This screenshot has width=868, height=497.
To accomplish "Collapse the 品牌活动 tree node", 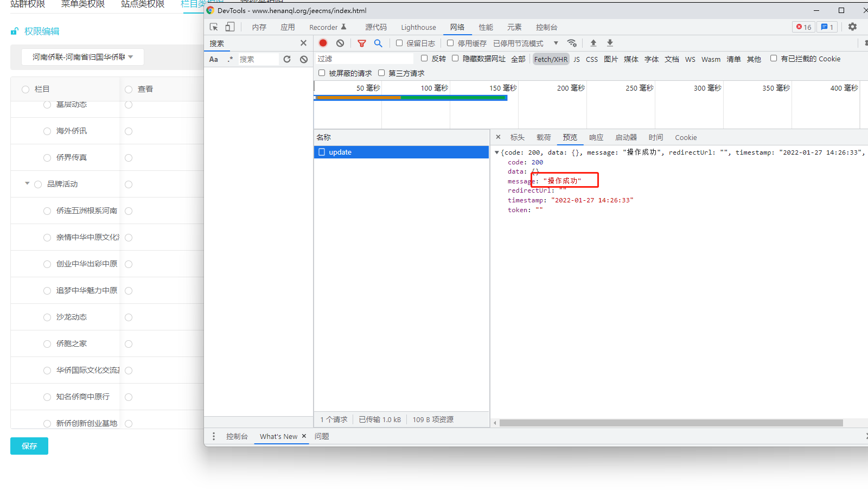I will click(x=27, y=183).
